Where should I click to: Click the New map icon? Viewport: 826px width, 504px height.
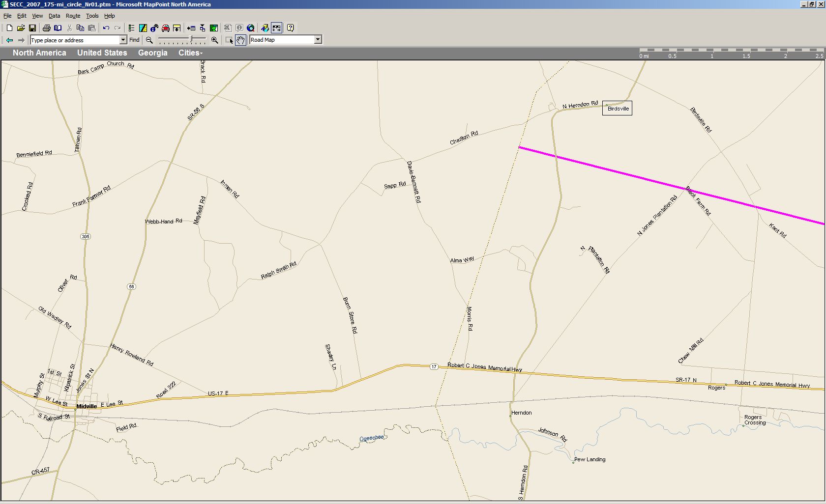(9, 28)
